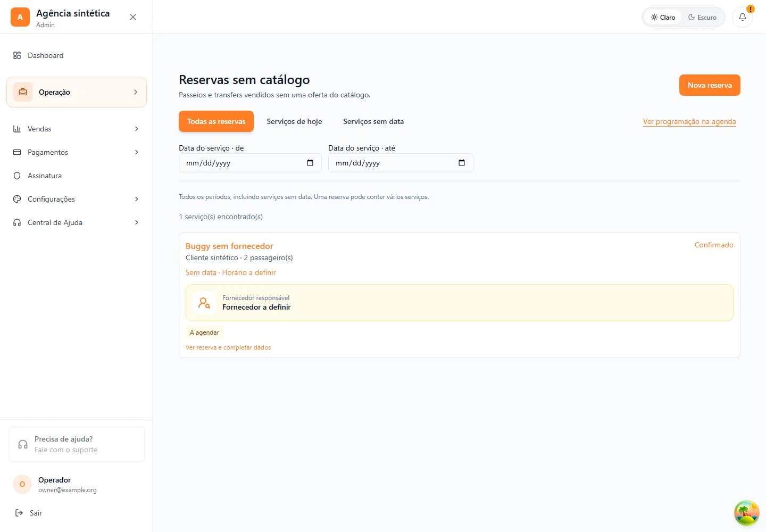Click the Operação briefcase icon
Viewport: 766px width, 532px height.
click(23, 92)
